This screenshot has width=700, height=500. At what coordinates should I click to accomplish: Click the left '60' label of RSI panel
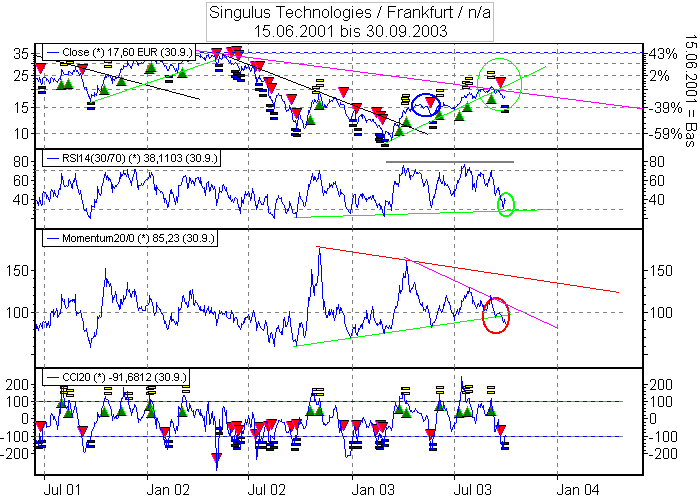pos(21,181)
